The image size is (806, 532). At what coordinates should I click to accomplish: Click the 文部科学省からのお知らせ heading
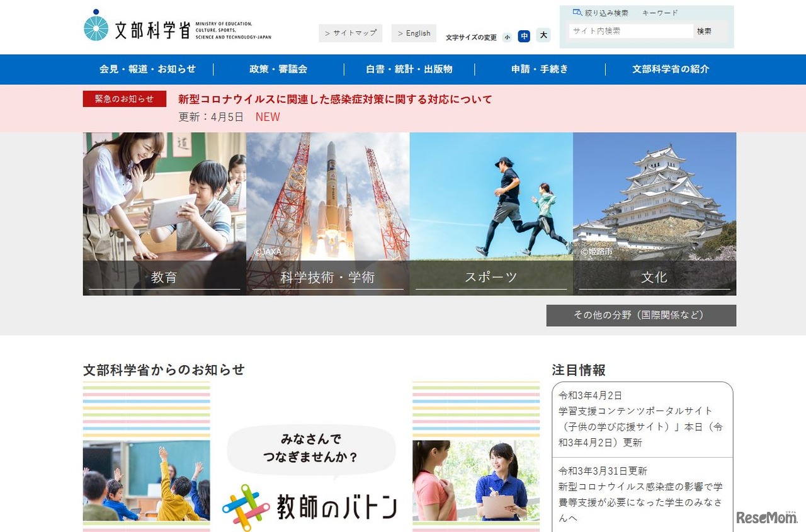164,370
